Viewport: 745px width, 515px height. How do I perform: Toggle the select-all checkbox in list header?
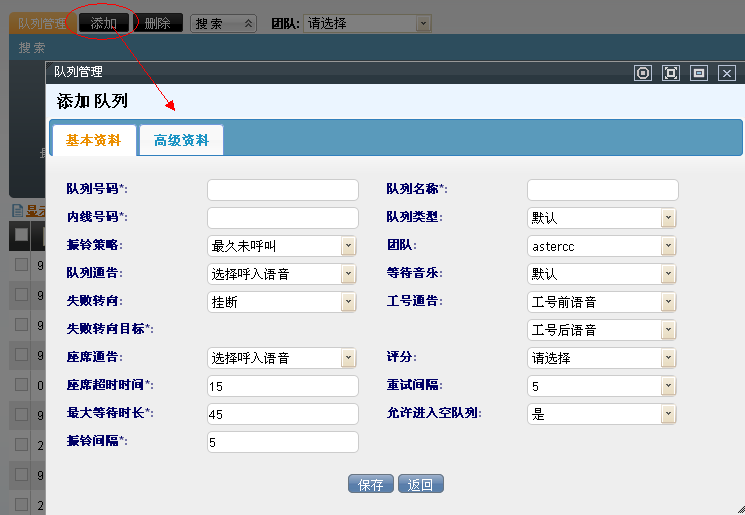20,236
